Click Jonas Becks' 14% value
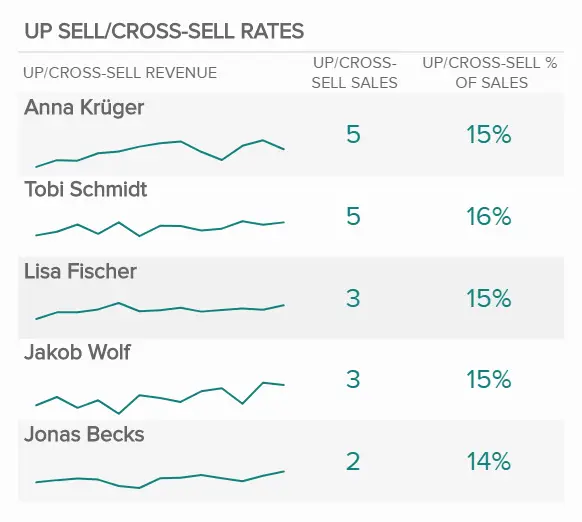The image size is (582, 522). [x=489, y=462]
